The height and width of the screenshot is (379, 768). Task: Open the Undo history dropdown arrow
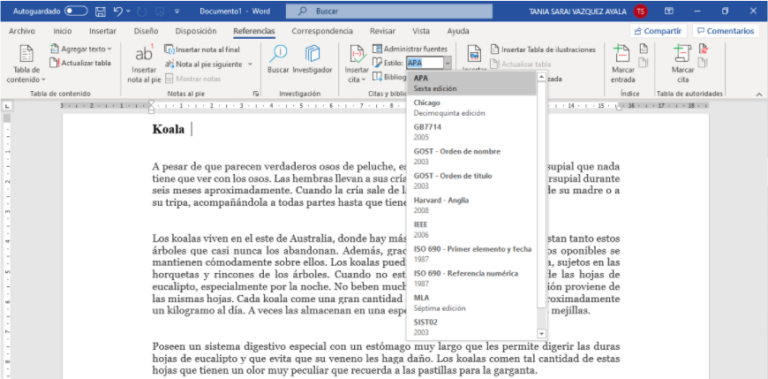[128, 11]
